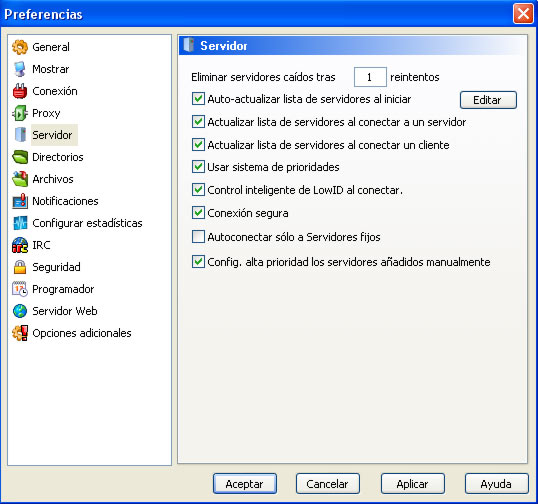Switch to the Archivos preferences page
538x504 pixels.
(53, 179)
